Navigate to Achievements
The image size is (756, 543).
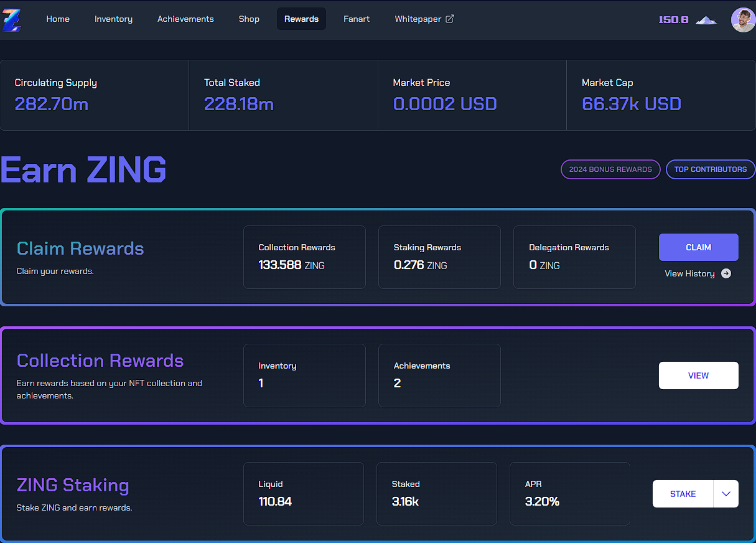(185, 19)
